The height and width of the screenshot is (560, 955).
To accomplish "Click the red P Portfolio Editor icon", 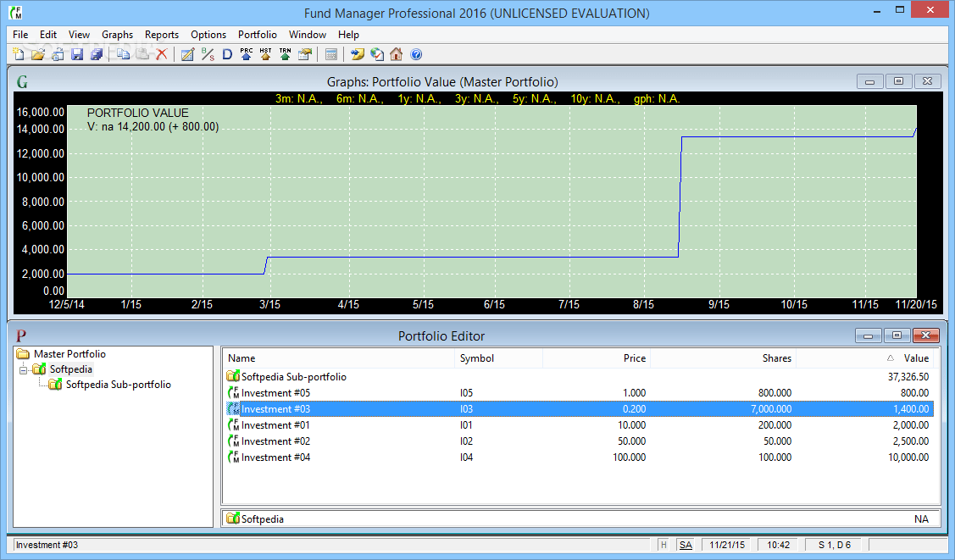I will coord(21,336).
